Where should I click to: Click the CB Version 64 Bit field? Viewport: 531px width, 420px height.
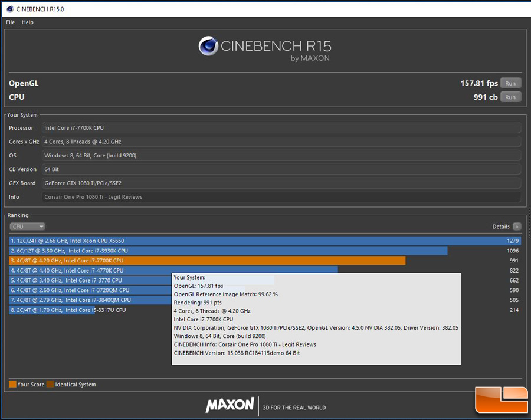(281, 169)
